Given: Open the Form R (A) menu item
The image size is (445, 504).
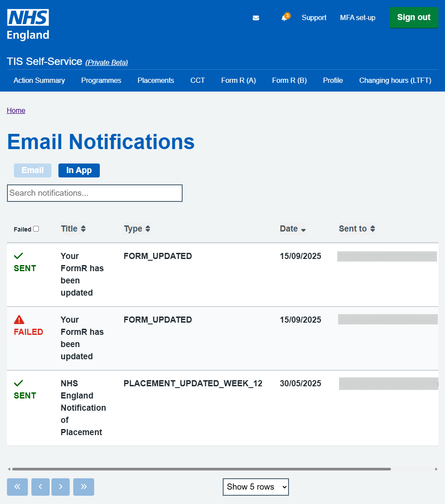Looking at the screenshot, I should click(x=238, y=80).
